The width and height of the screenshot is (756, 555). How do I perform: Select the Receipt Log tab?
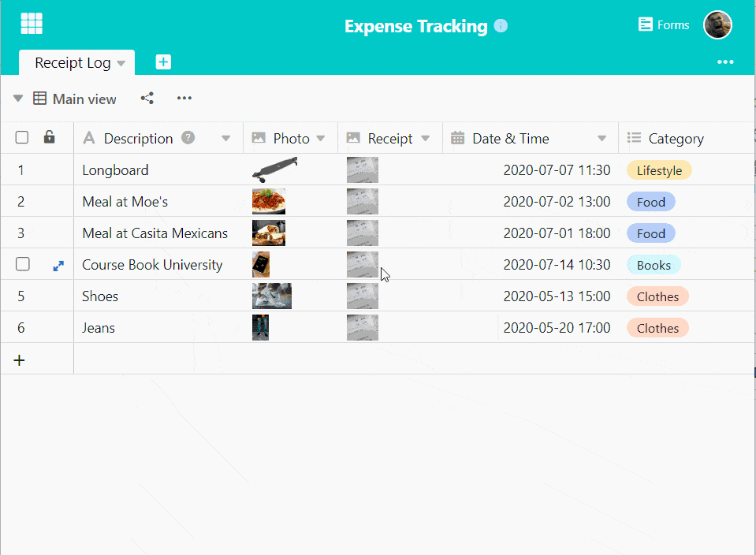(x=73, y=63)
